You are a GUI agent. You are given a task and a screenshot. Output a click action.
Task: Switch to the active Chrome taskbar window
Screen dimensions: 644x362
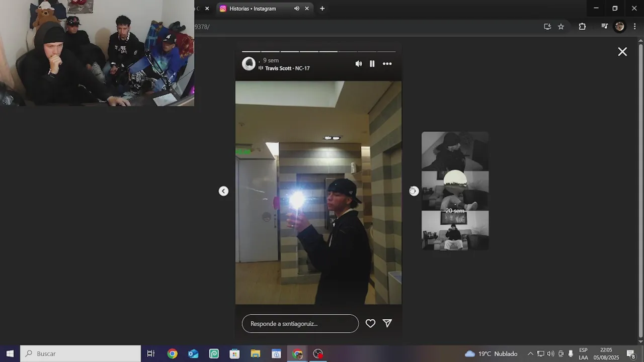pos(297,353)
